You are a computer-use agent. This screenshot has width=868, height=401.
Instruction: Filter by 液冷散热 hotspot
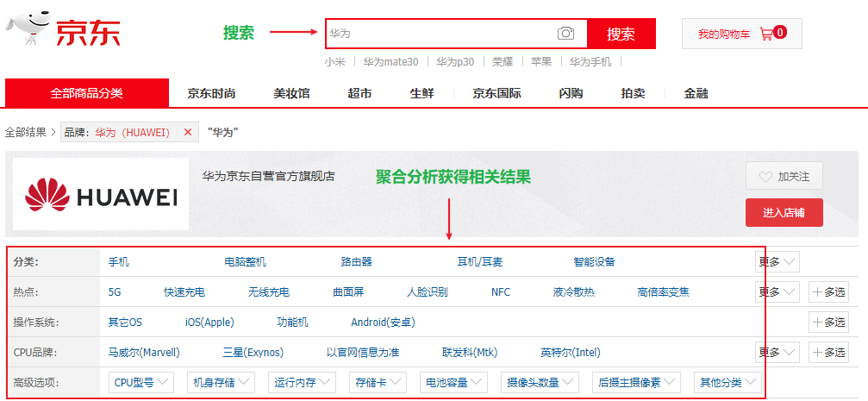point(573,291)
